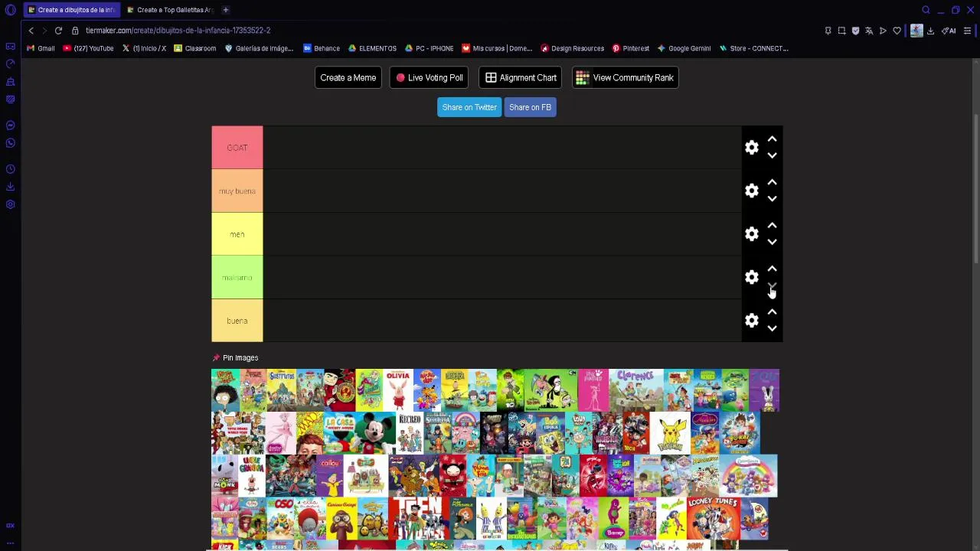Select the green malisimo tier label
This screenshot has width=980, height=551.
click(x=237, y=278)
